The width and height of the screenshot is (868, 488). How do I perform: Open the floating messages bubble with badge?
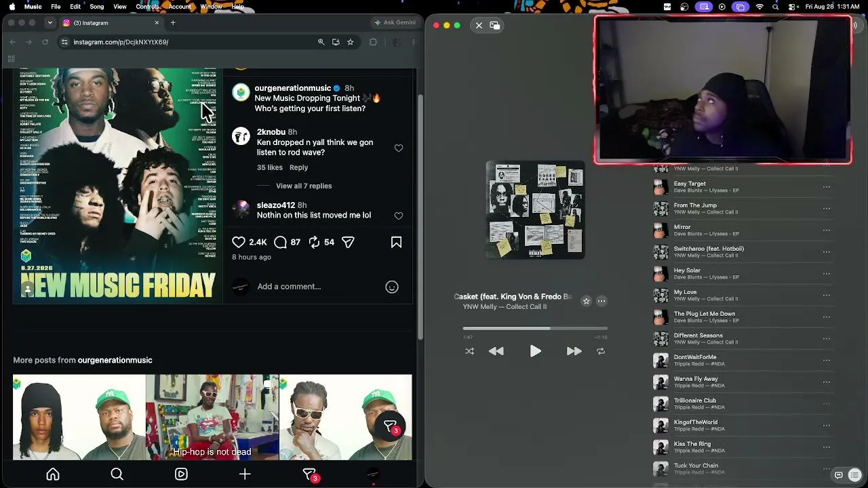(x=390, y=426)
